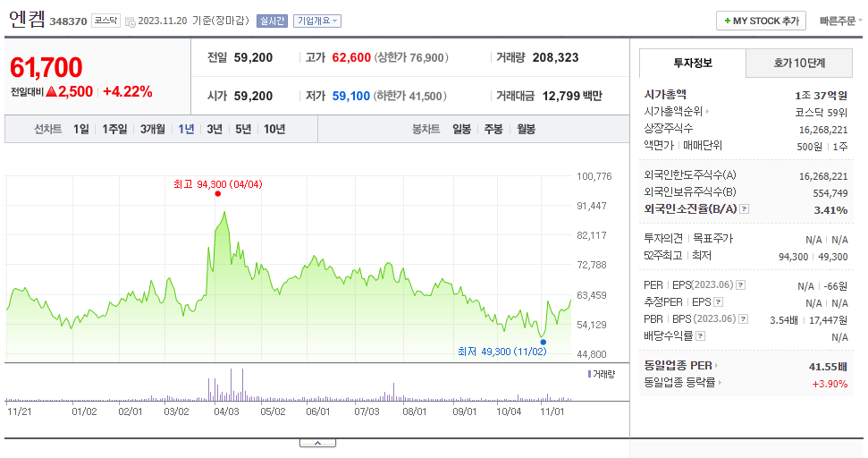Click the +4.22% change value
The width and height of the screenshot is (868, 458).
tap(127, 91)
